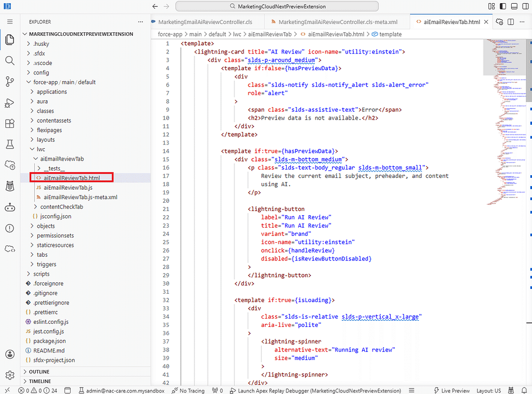Click the hamburger menu icon
This screenshot has height=394, width=532.
pos(10,22)
